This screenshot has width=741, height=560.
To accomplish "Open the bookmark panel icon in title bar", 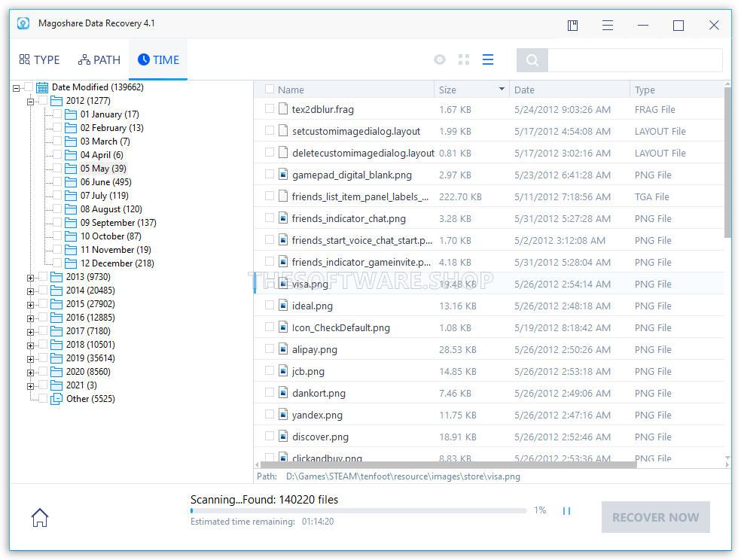I will (x=573, y=26).
